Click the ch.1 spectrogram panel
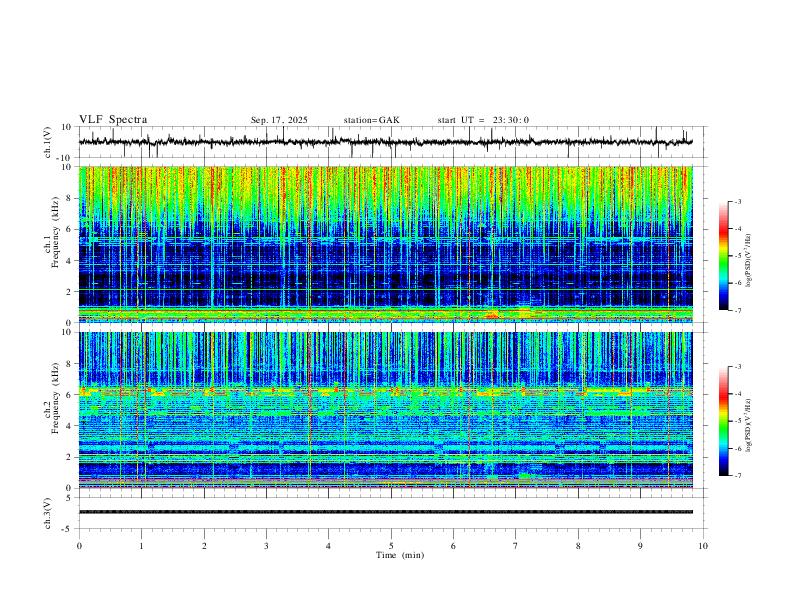 pos(385,244)
